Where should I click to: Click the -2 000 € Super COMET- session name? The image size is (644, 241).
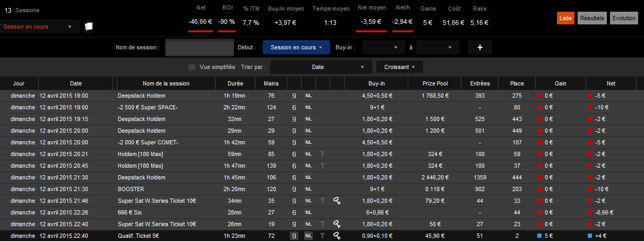(x=148, y=142)
